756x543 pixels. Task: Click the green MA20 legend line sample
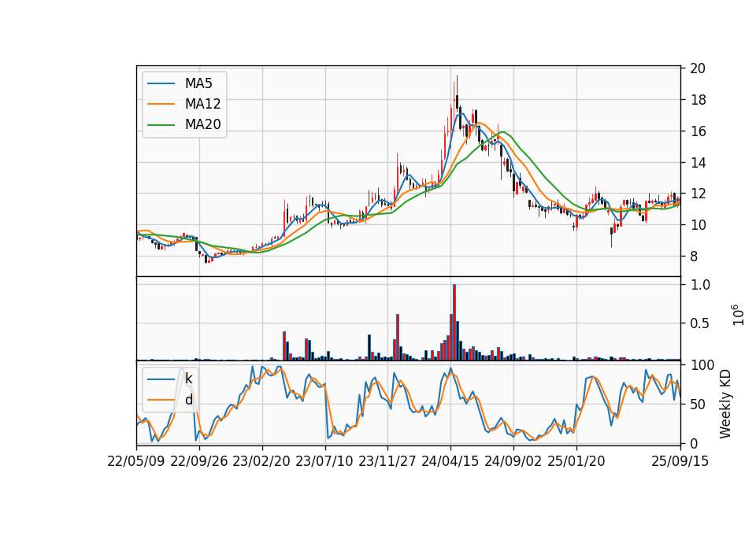pyautogui.click(x=161, y=125)
